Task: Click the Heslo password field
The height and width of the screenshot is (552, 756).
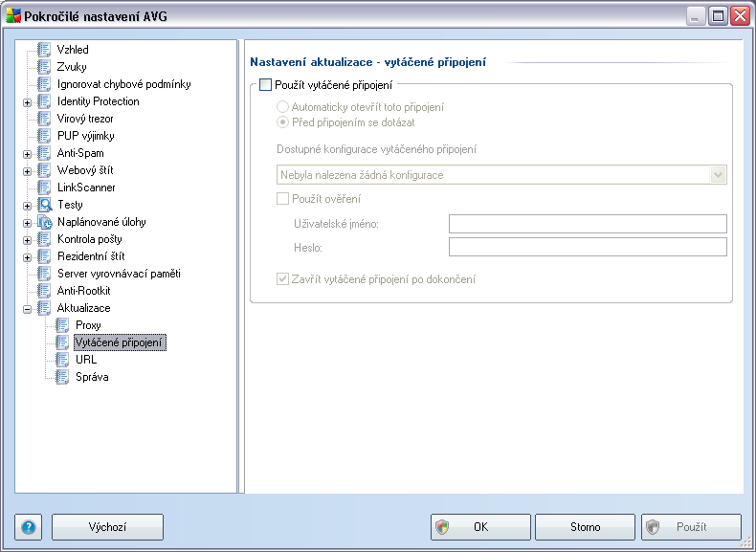Action: click(588, 247)
